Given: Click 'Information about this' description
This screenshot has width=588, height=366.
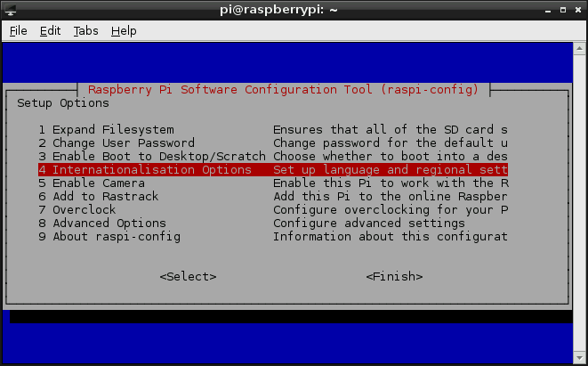Looking at the screenshot, I should pos(391,237).
